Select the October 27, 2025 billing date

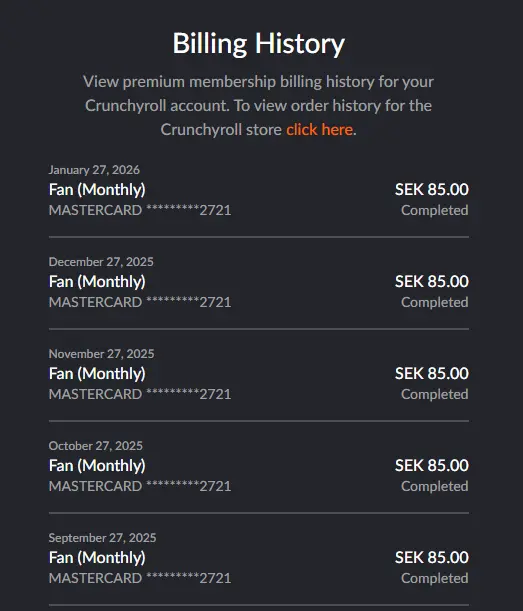pyautogui.click(x=95, y=446)
